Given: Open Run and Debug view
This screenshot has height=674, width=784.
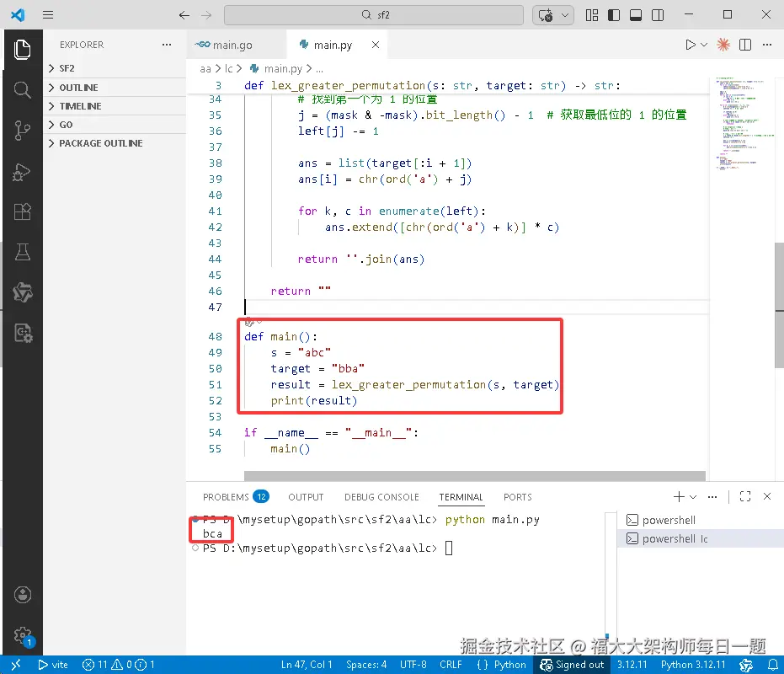Looking at the screenshot, I should (22, 172).
